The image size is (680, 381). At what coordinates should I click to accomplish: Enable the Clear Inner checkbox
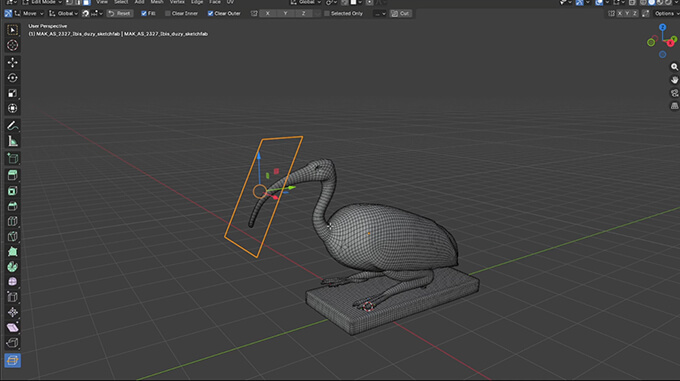pyautogui.click(x=167, y=13)
